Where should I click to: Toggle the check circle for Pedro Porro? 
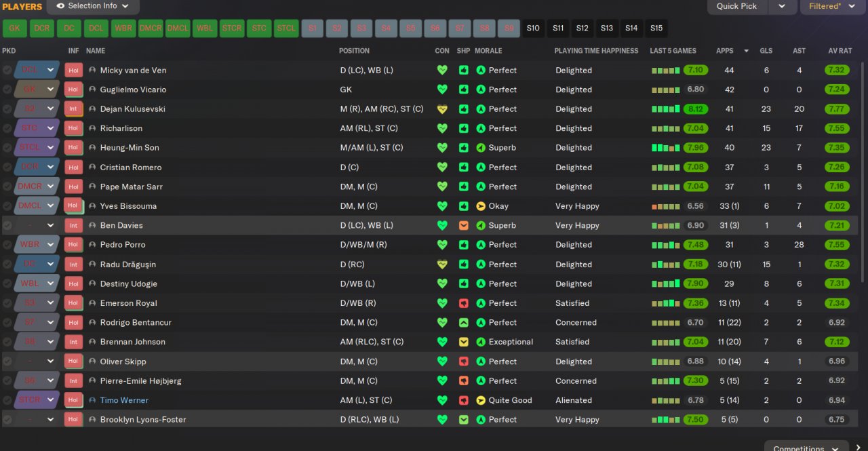coord(7,245)
